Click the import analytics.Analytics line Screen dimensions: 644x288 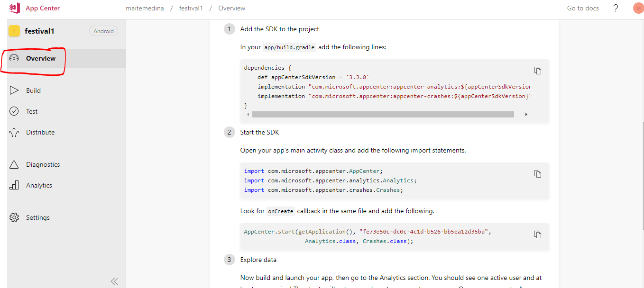330,180
